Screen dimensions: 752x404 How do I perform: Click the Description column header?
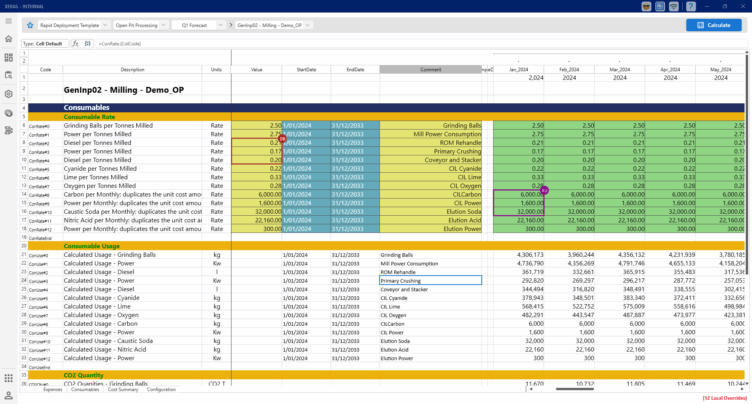(x=132, y=70)
